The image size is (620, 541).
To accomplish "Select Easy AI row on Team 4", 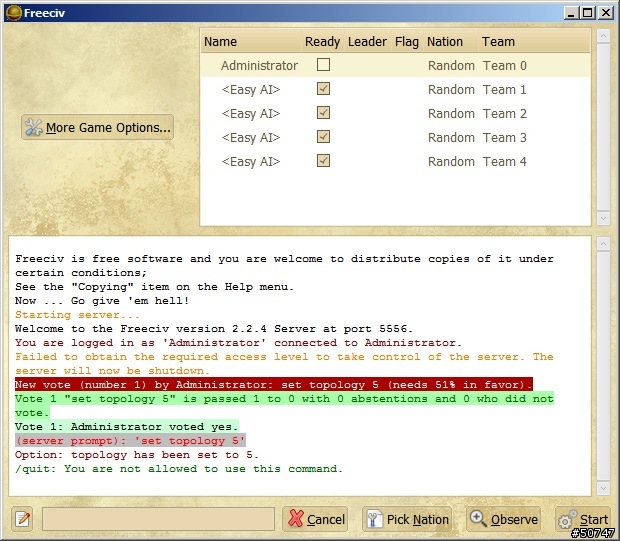I will [395, 162].
